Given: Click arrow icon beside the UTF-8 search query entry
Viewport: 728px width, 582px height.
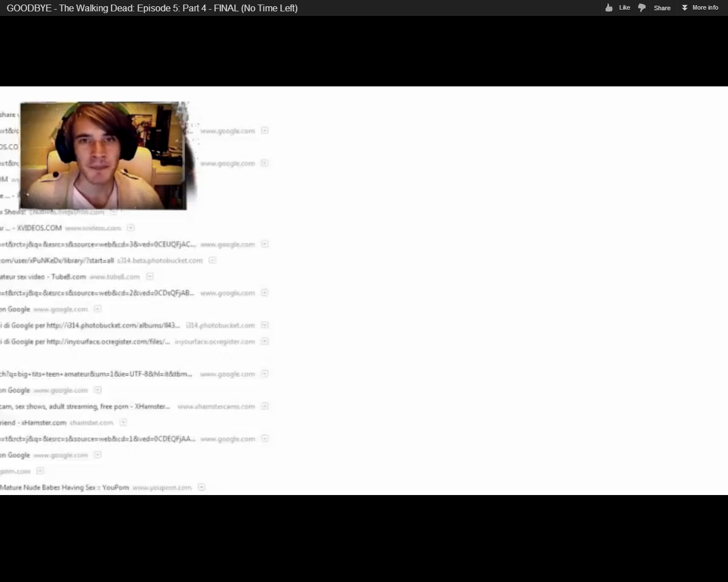Looking at the screenshot, I should click(x=264, y=374).
